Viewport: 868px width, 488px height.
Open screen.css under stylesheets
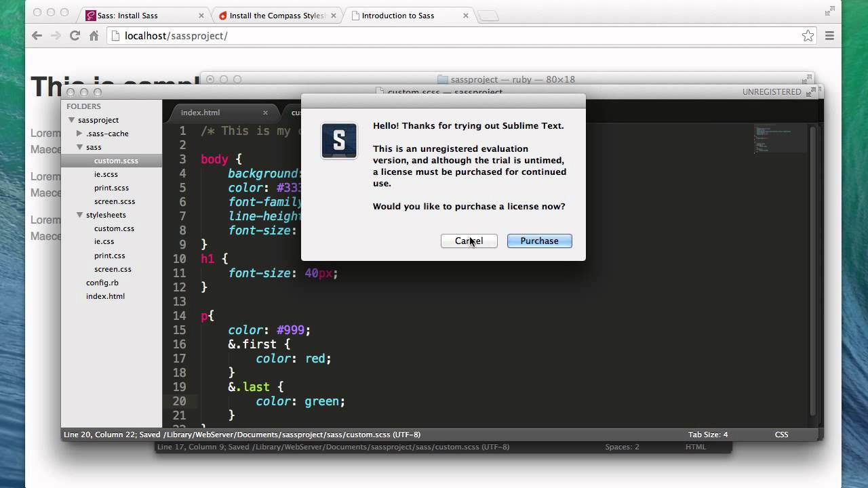(113, 269)
